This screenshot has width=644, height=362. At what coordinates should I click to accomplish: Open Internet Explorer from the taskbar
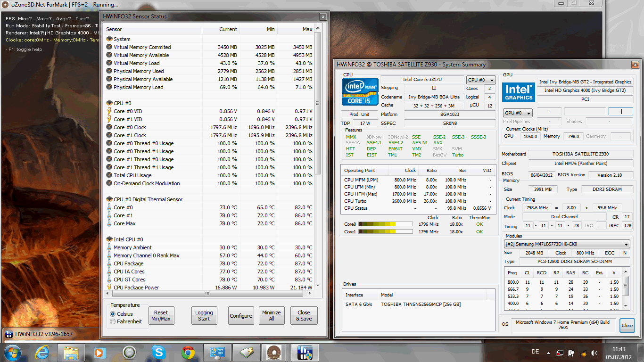point(42,352)
